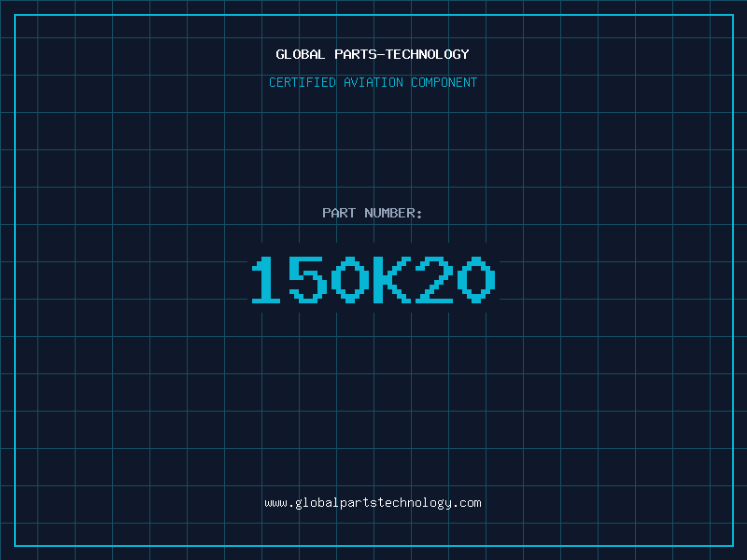Click the Certified Aviation Component subtitle
The width and height of the screenshot is (747, 560).
pyautogui.click(x=373, y=82)
